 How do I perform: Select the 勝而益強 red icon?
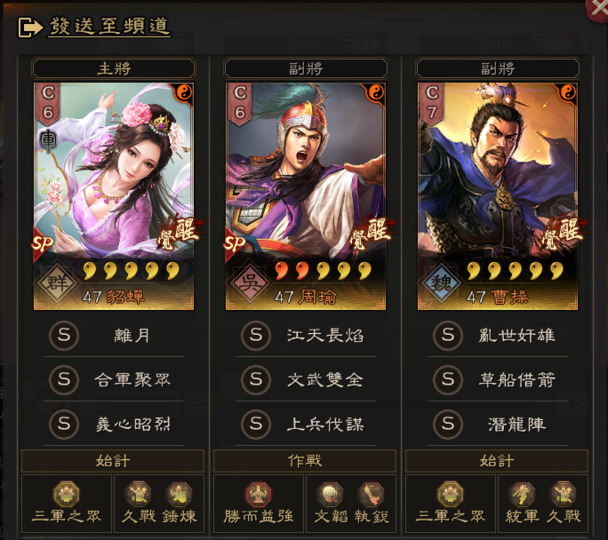(x=258, y=494)
